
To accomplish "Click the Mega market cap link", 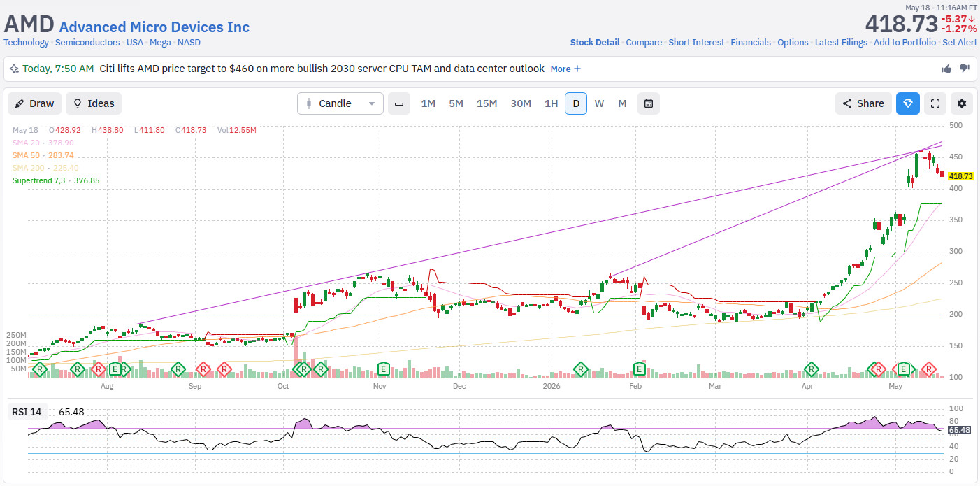I will pos(160,43).
